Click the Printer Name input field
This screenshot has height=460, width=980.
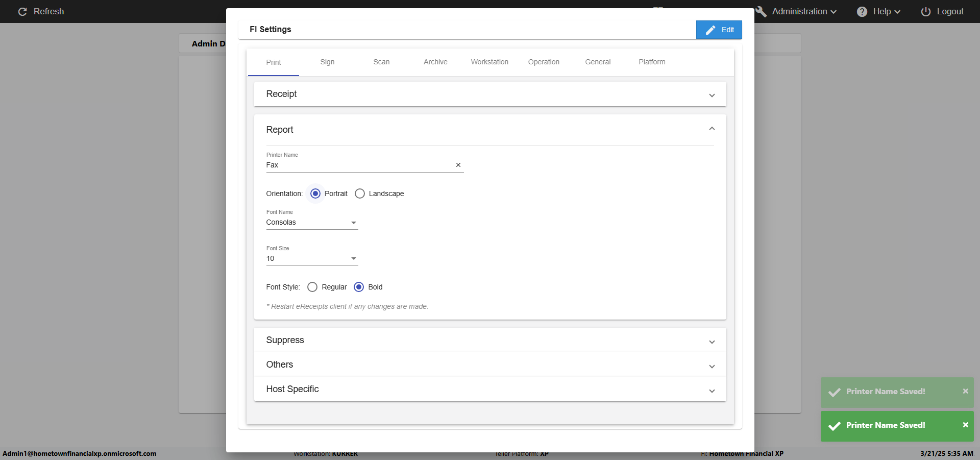point(357,165)
